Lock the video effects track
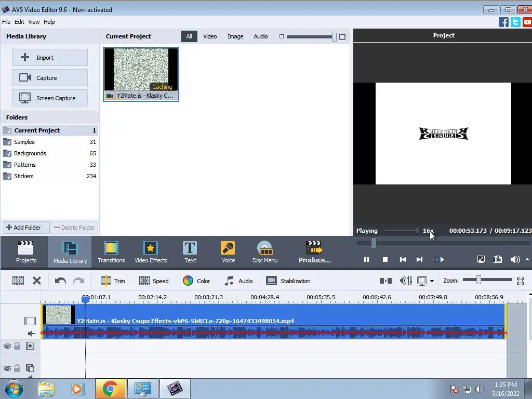Screen dimensions: 532x399 coord(17,346)
